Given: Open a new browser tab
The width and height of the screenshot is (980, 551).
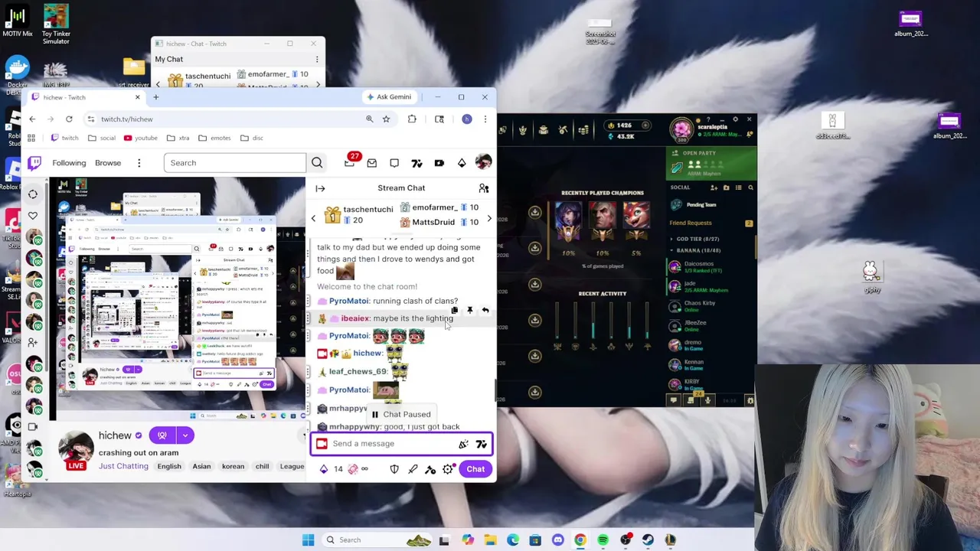Looking at the screenshot, I should click(155, 97).
